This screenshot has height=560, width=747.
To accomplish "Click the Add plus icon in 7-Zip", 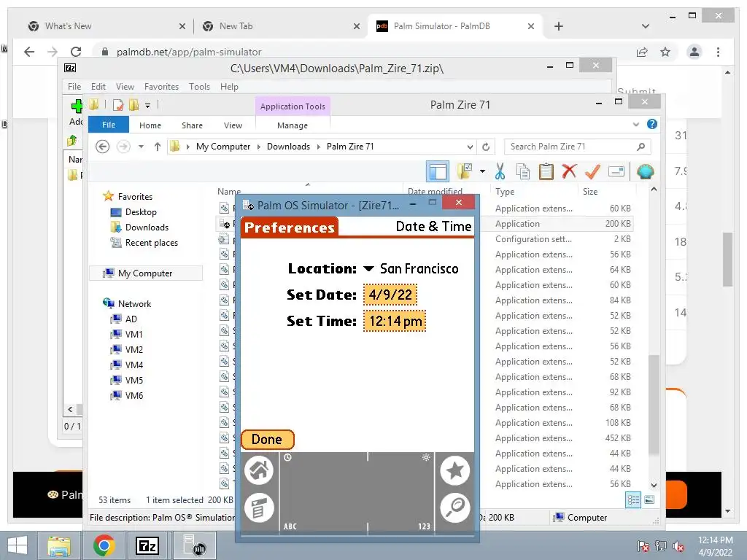I will pyautogui.click(x=76, y=106).
